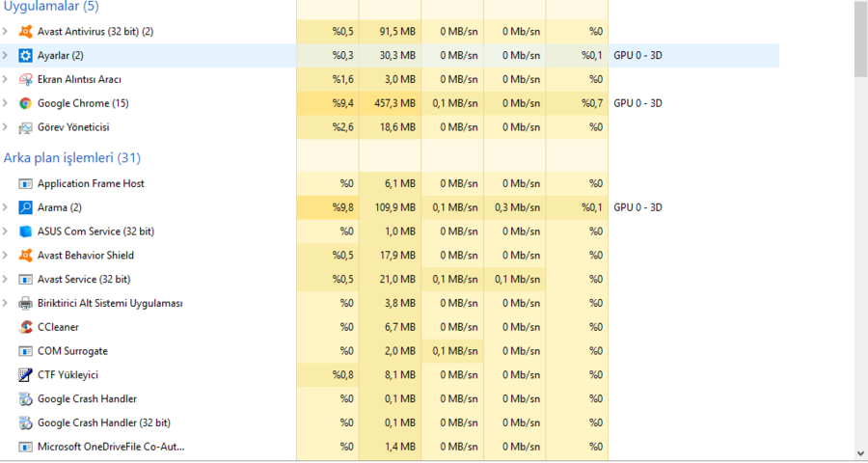Click the Google Chrome icon
The image size is (868, 463).
pos(25,103)
